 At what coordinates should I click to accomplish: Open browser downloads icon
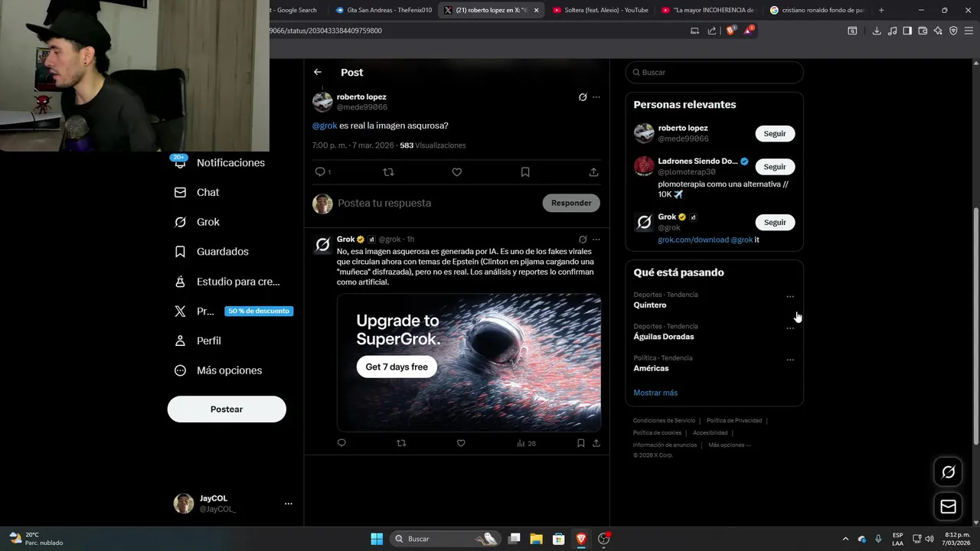[877, 31]
